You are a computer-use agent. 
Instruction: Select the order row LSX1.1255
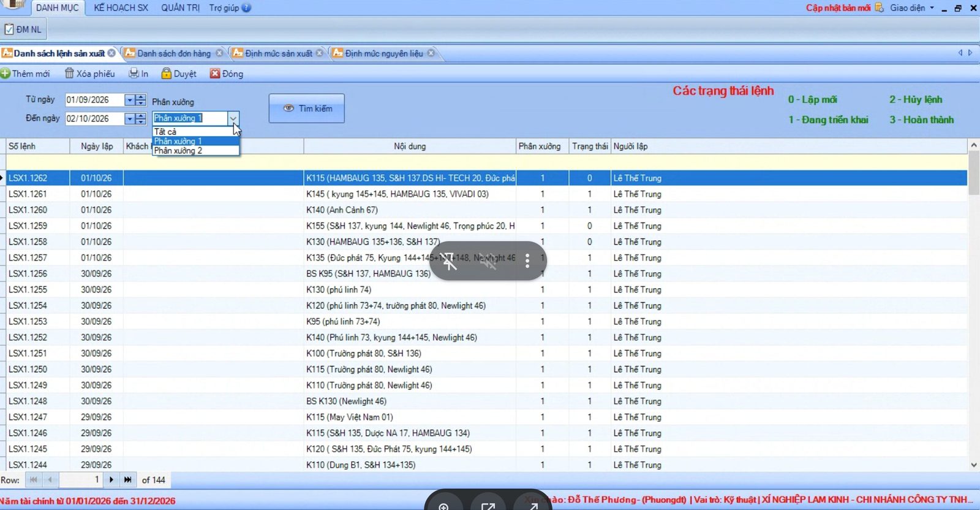[x=487, y=290]
